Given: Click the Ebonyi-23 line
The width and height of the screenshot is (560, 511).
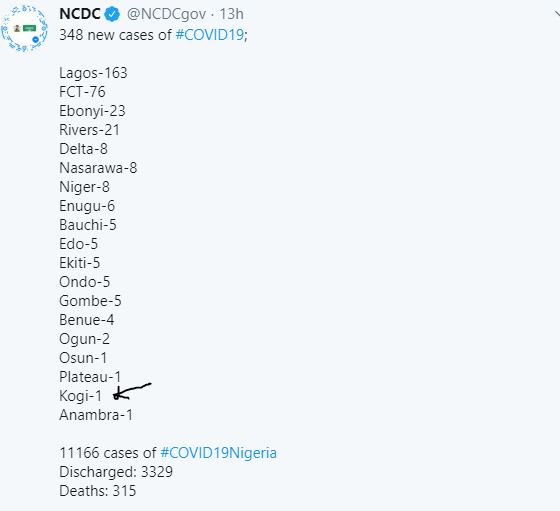Looking at the screenshot, I should (x=92, y=111).
